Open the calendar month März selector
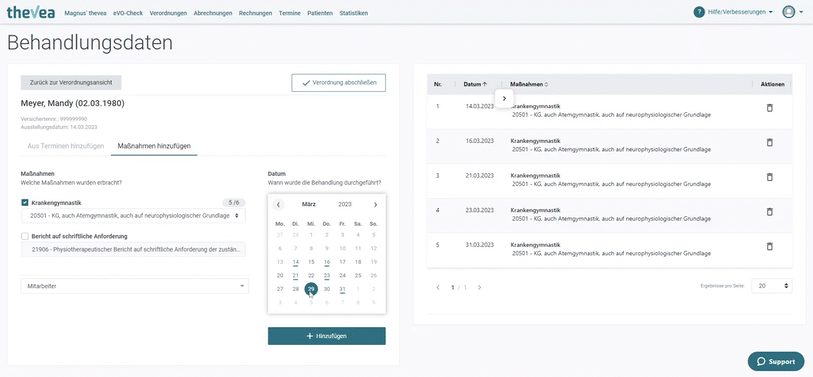813x377 pixels. (x=309, y=205)
